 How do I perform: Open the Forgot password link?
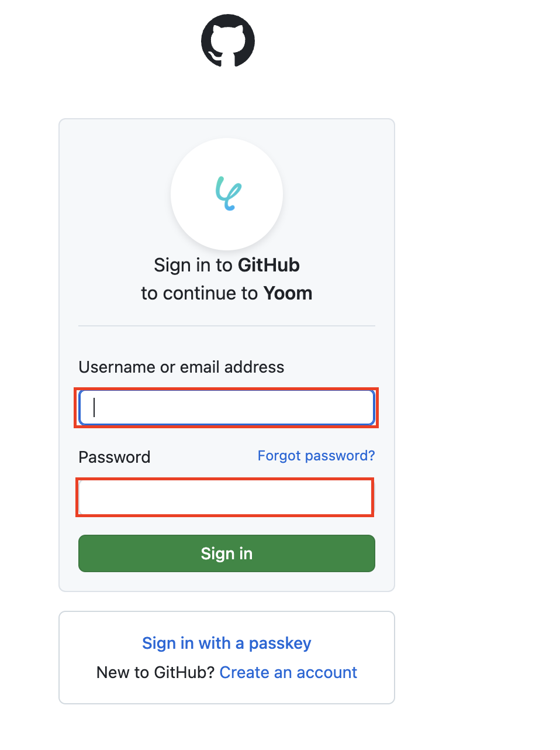coord(316,456)
